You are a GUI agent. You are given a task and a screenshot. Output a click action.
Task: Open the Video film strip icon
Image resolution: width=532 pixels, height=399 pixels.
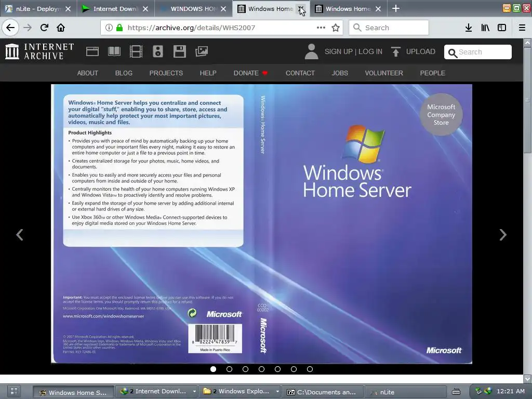[x=136, y=51]
